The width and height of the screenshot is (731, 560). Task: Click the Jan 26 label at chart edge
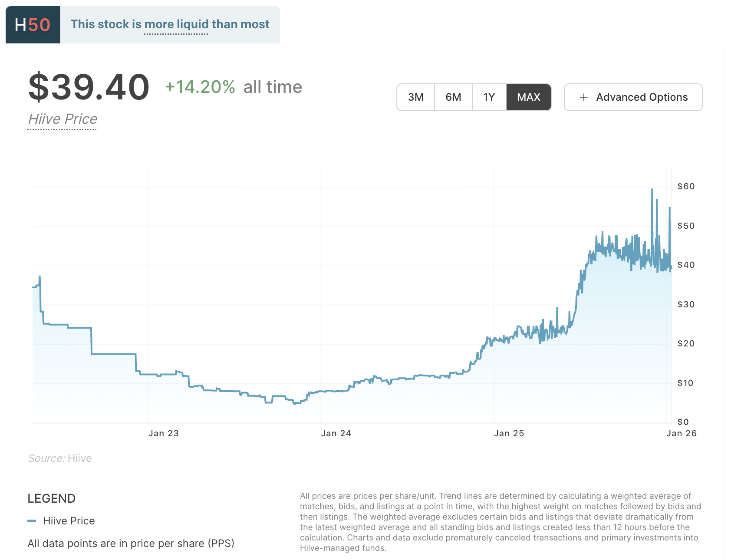[681, 433]
